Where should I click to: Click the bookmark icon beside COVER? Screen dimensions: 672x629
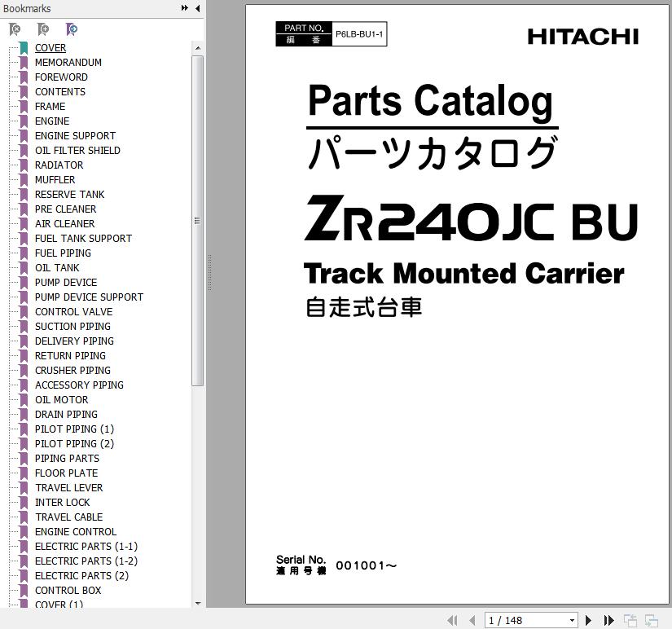(x=24, y=48)
